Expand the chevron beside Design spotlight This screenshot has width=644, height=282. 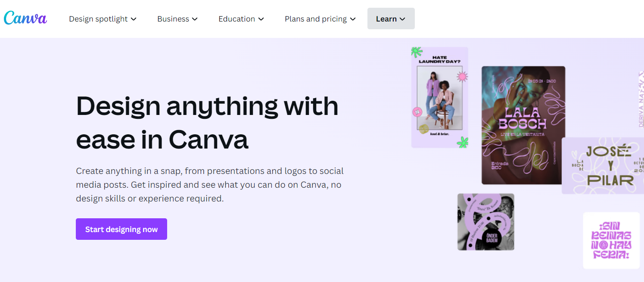[134, 19]
